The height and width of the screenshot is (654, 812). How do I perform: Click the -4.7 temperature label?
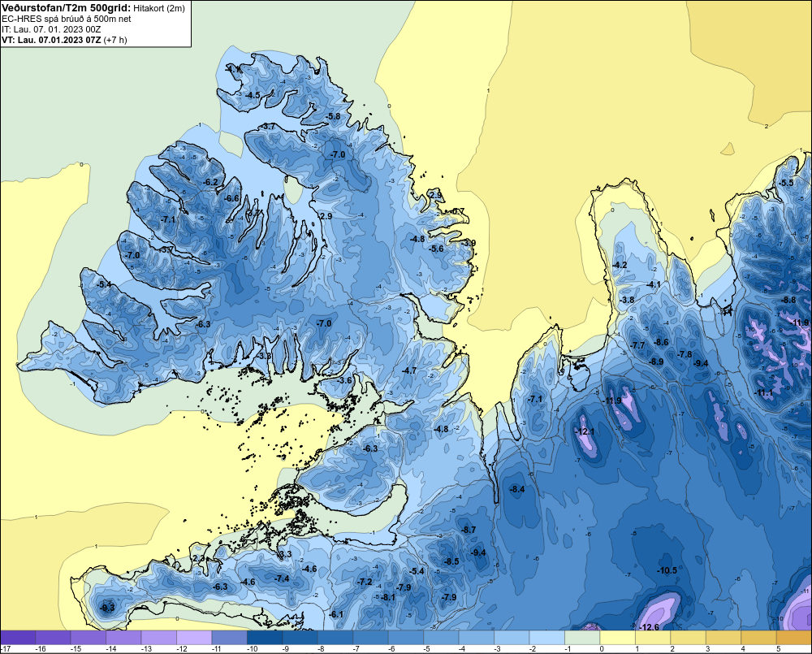tap(409, 370)
